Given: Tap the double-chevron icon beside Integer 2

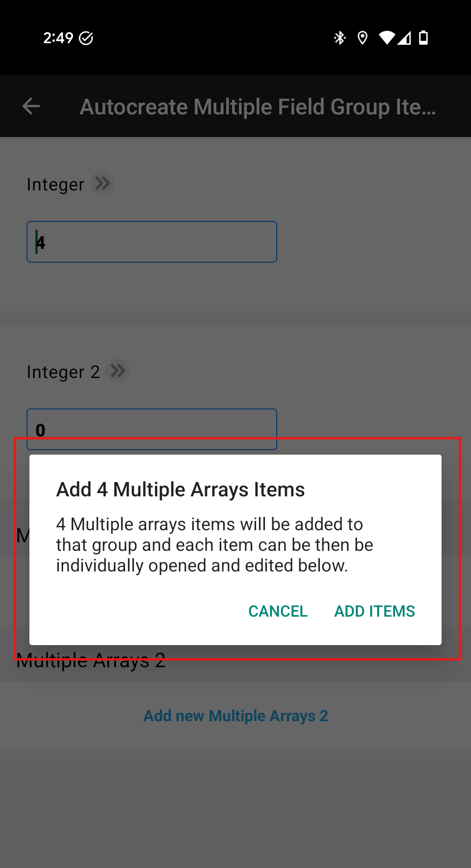Looking at the screenshot, I should (x=118, y=371).
